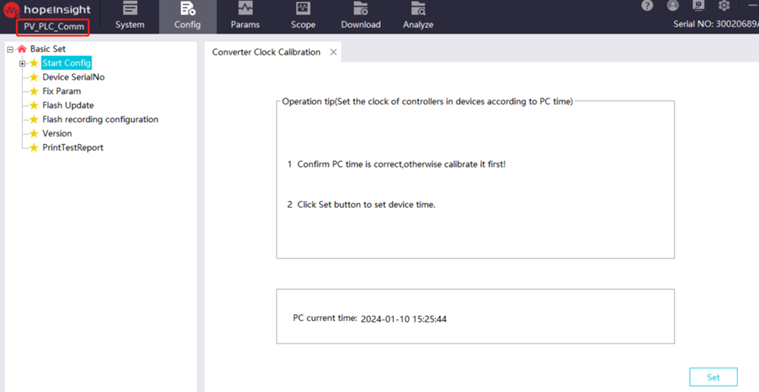759x392 pixels.
Task: Open the Params module icon
Action: (x=245, y=8)
